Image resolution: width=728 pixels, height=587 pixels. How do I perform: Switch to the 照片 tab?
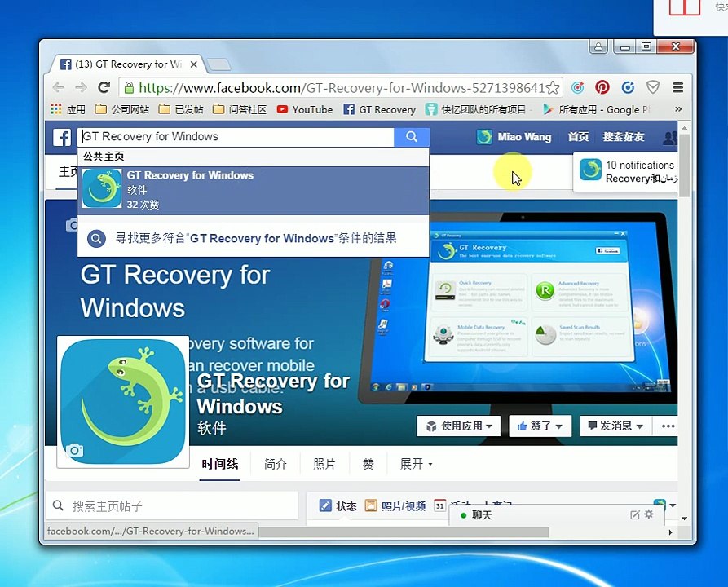click(x=324, y=464)
